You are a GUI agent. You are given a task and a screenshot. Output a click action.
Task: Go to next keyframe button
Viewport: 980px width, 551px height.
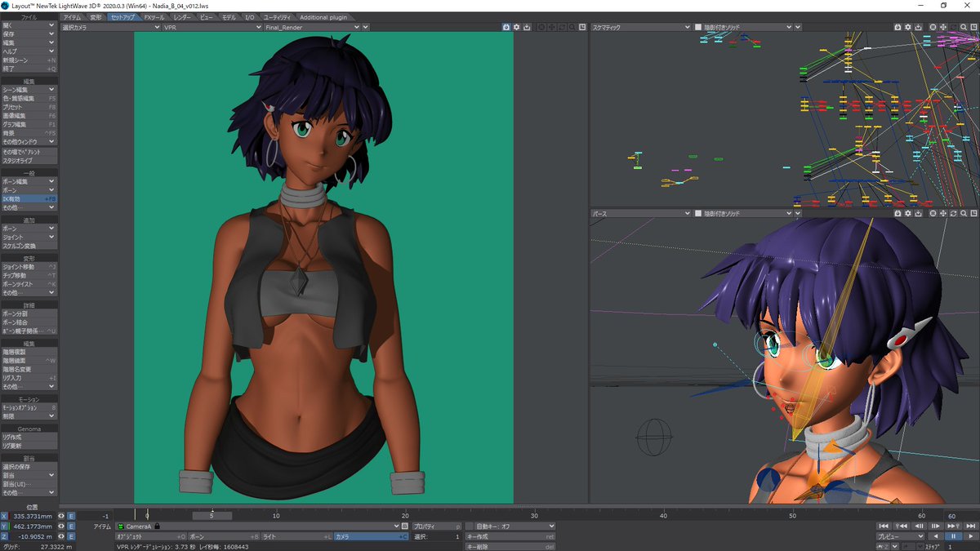[x=953, y=526]
